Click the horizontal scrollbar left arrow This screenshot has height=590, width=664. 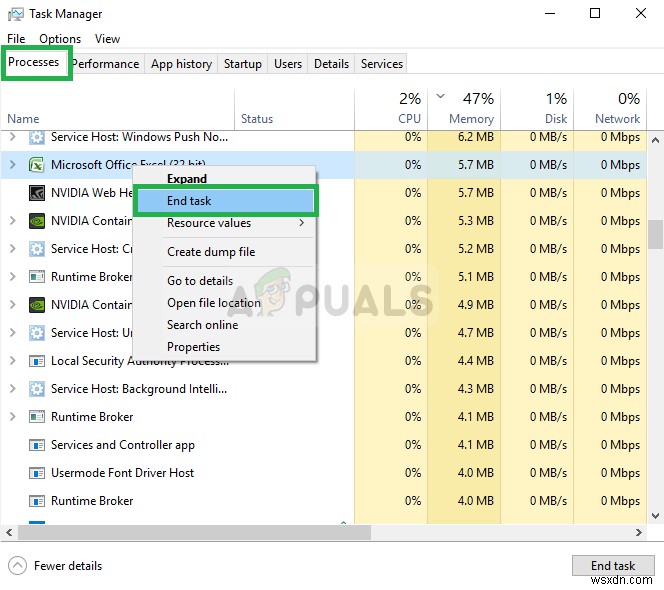9,532
